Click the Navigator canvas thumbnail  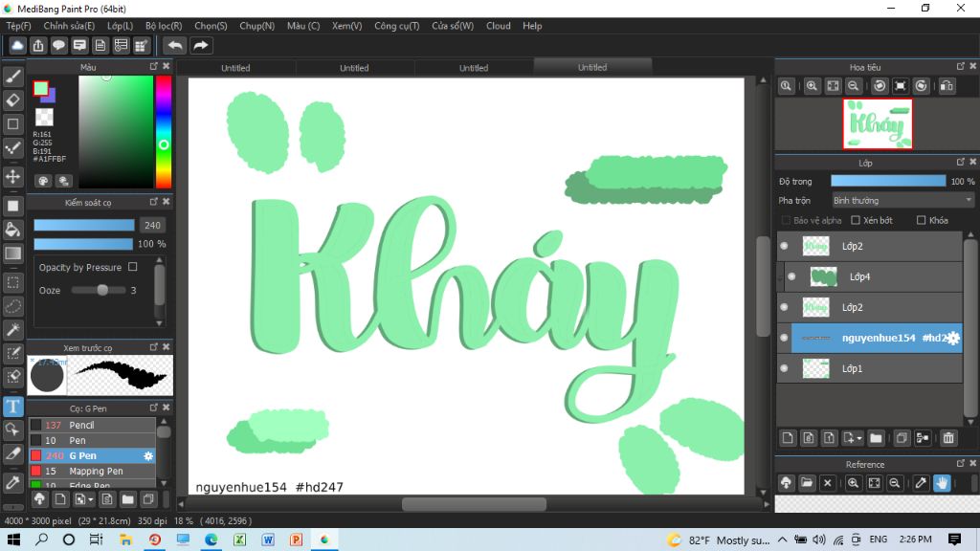point(878,123)
